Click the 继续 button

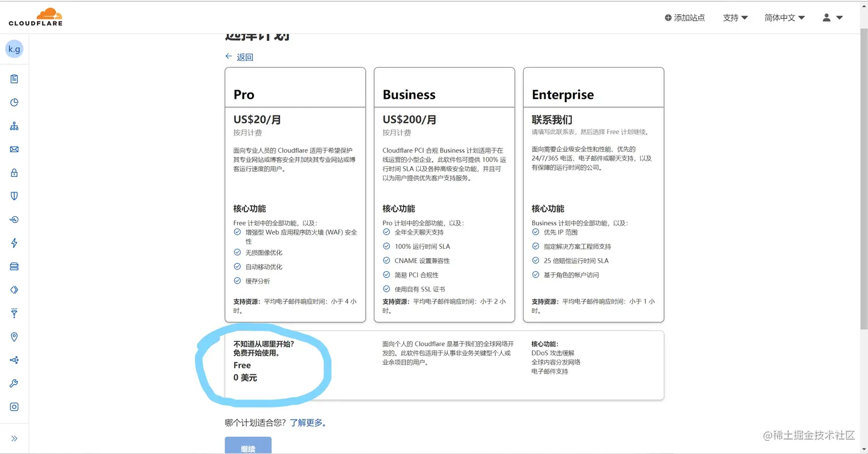pyautogui.click(x=248, y=446)
